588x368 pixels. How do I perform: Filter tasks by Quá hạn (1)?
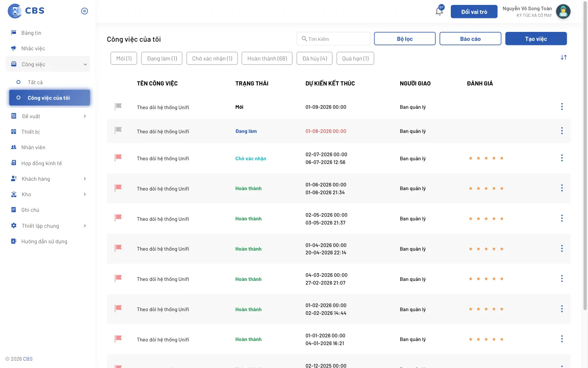pos(355,58)
